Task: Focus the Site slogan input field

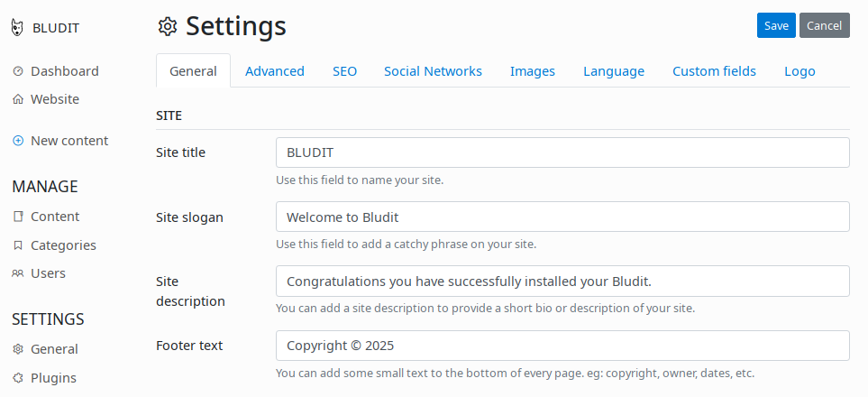Action: (x=562, y=217)
